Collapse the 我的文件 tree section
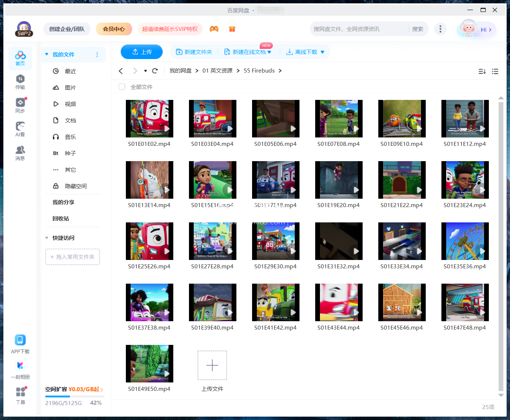510x420 pixels. pyautogui.click(x=47, y=54)
